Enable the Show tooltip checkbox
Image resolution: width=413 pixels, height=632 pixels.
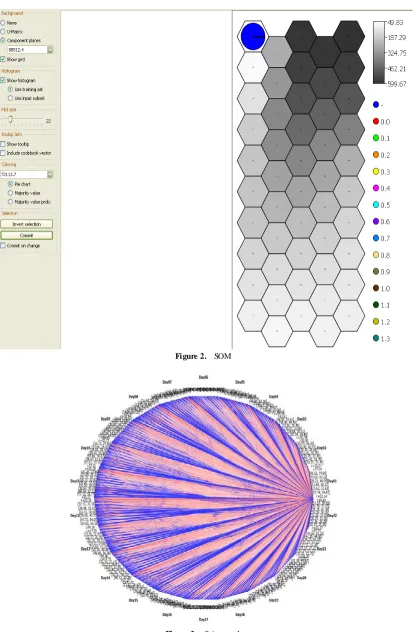[3, 144]
